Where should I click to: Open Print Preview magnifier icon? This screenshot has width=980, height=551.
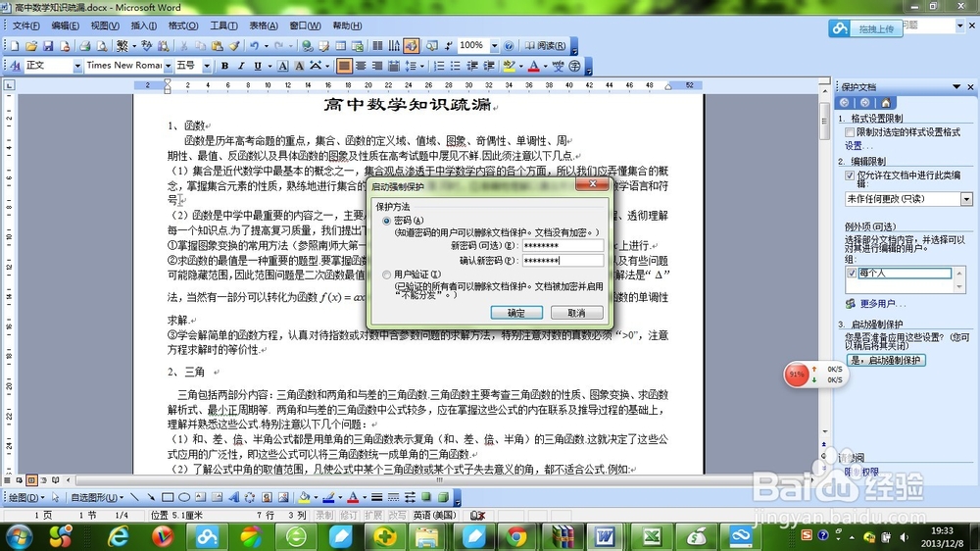101,46
